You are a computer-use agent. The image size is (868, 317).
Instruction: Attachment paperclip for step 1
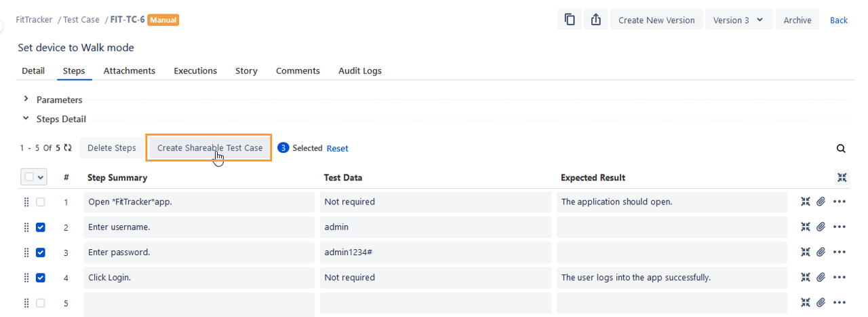(x=821, y=202)
